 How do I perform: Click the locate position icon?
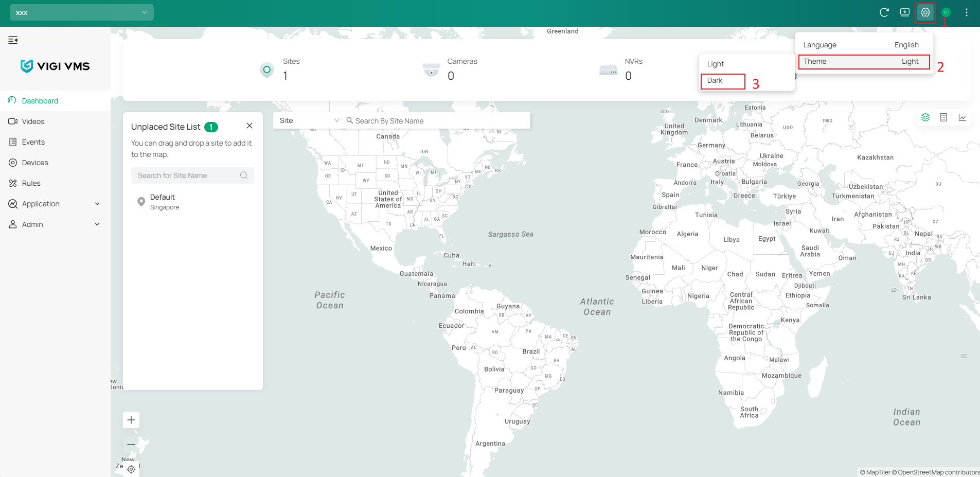(x=131, y=469)
